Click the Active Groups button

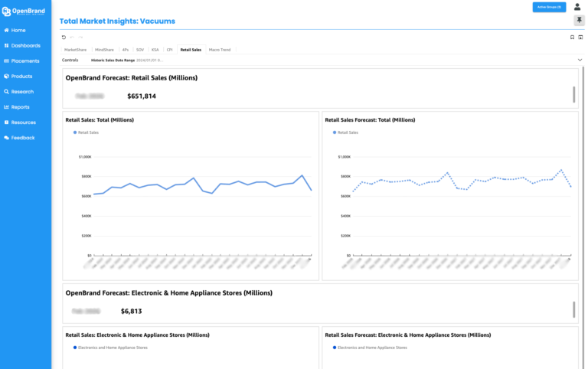(x=549, y=7)
